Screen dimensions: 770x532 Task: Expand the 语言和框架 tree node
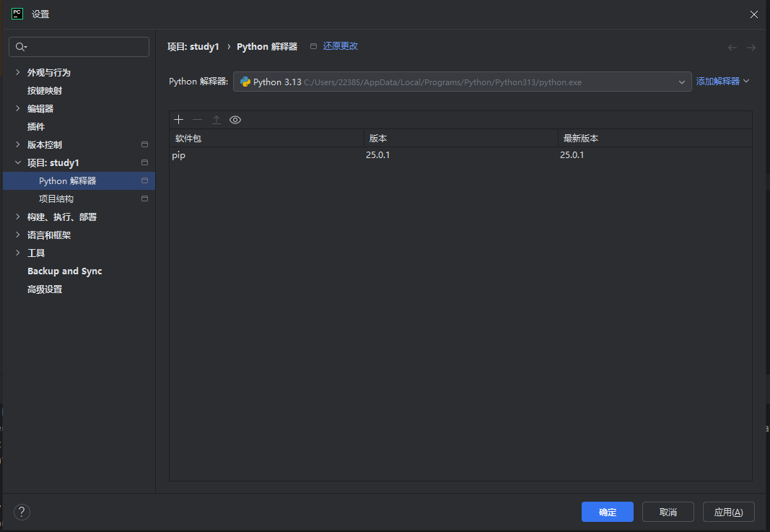[x=17, y=235]
